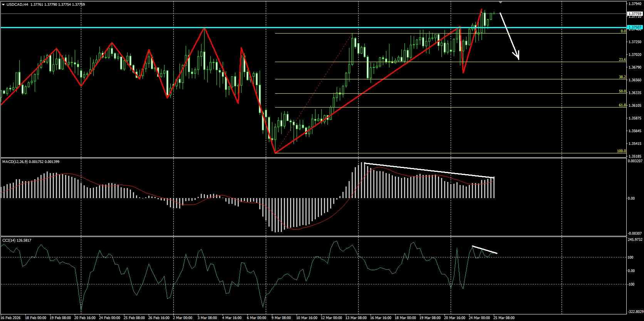Image resolution: width=644 pixels, height=321 pixels.
Task: Click the small triangle beside USDCAD,H4 title
Action: 3,5
